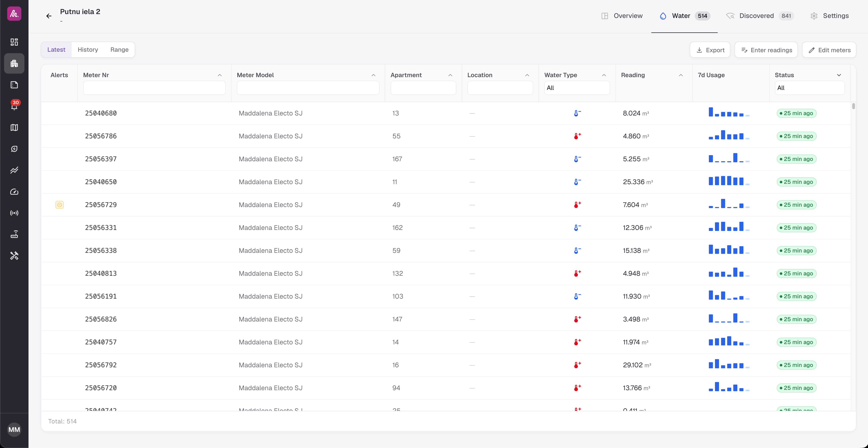868x448 pixels.
Task: Switch to the Range view
Action: [119, 50]
